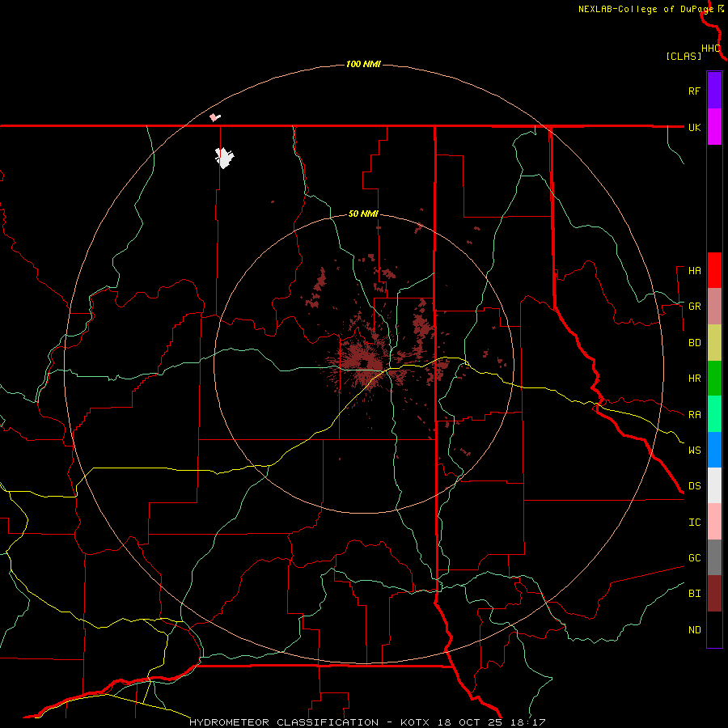This screenshot has width=728, height=728.
Task: Click the WS legend label
Action: point(694,451)
